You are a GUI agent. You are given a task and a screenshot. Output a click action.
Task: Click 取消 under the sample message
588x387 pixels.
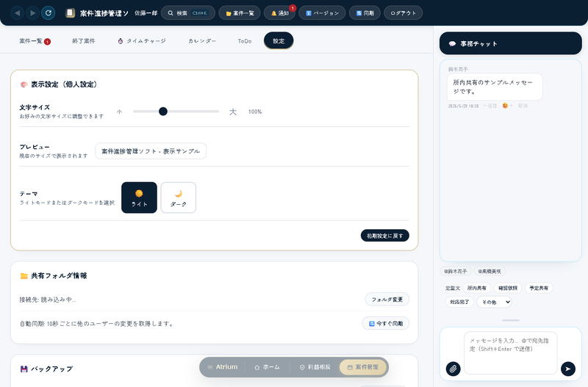[x=523, y=106]
